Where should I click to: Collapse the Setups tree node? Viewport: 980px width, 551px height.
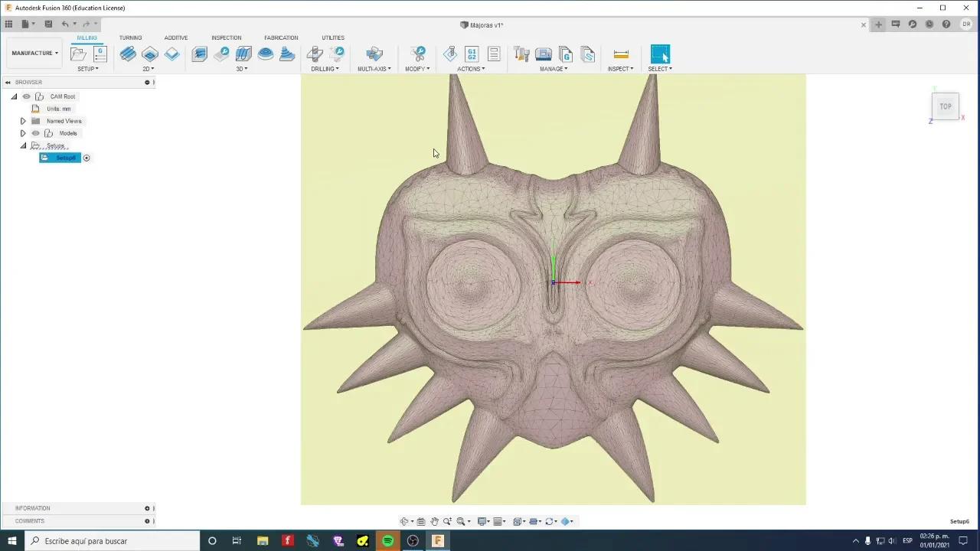pyautogui.click(x=23, y=145)
